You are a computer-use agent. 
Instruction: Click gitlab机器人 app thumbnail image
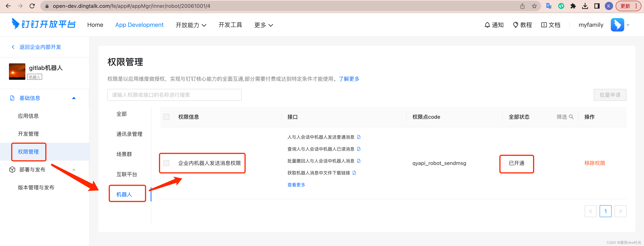[x=17, y=72]
